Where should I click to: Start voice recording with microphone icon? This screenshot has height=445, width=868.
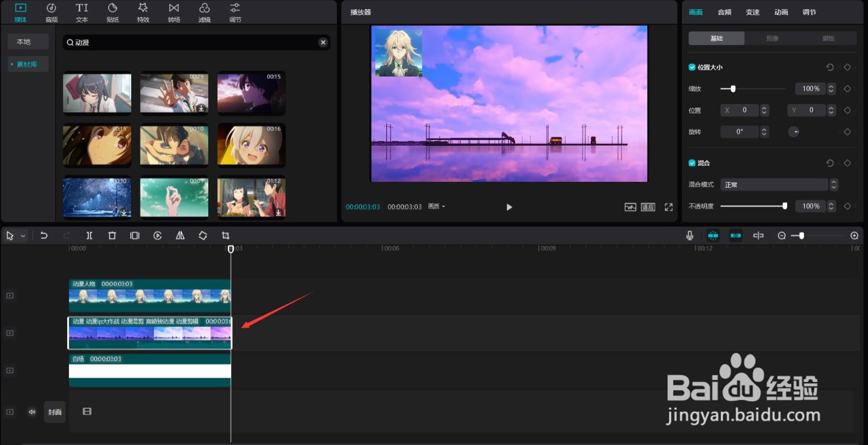690,236
